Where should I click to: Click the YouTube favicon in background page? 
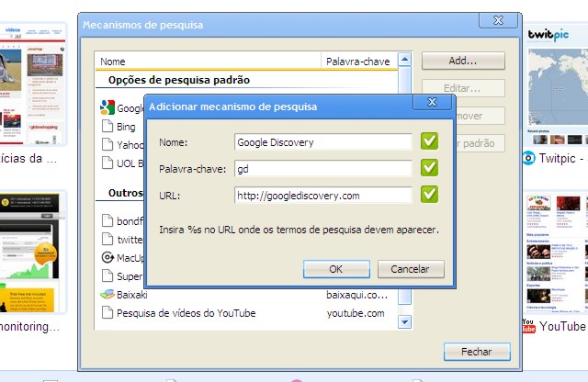[528, 326]
